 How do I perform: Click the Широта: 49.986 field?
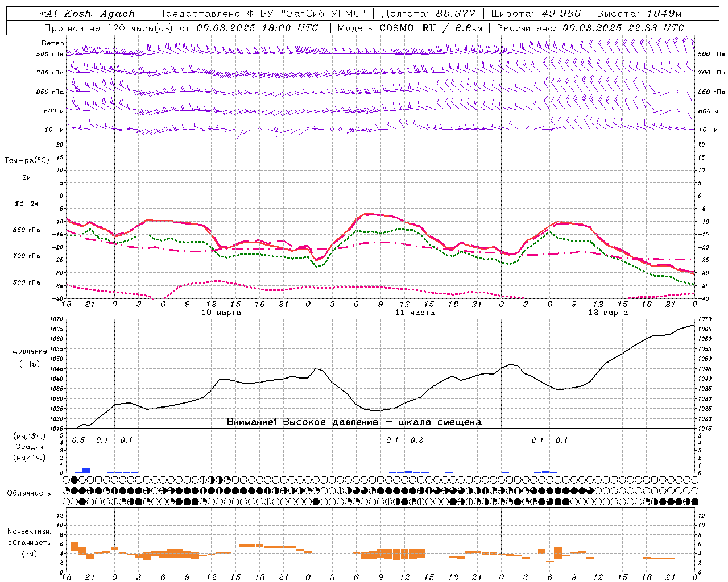point(535,14)
